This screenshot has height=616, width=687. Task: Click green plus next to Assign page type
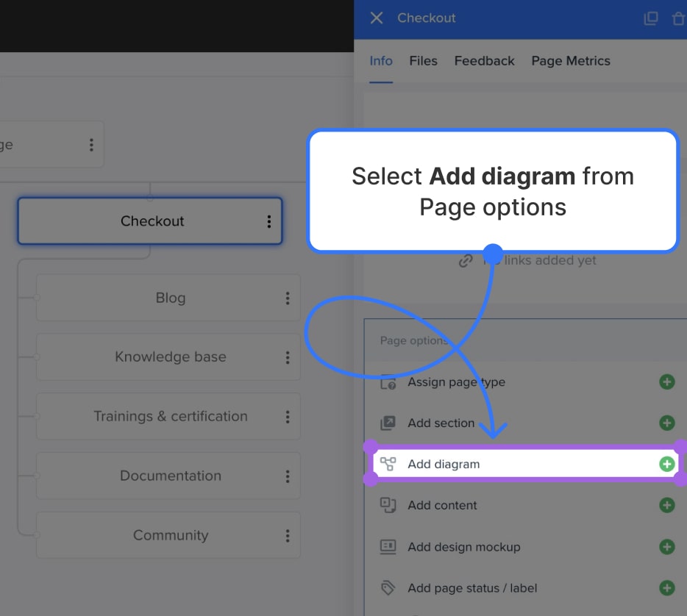coord(667,382)
